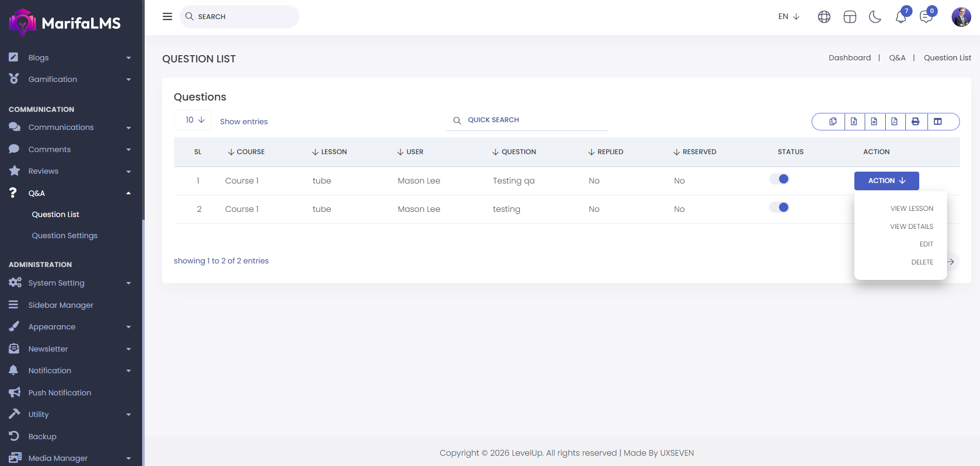Print the questions table
This screenshot has width=980, height=466.
(916, 122)
